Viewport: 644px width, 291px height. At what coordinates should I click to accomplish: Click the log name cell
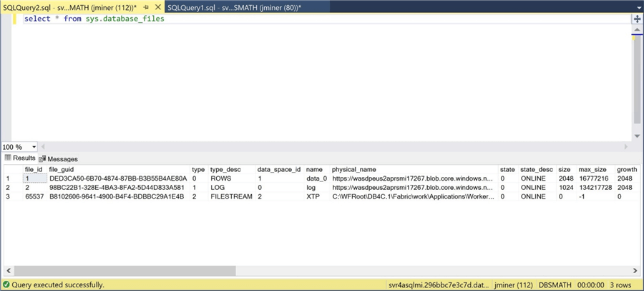tap(317, 188)
